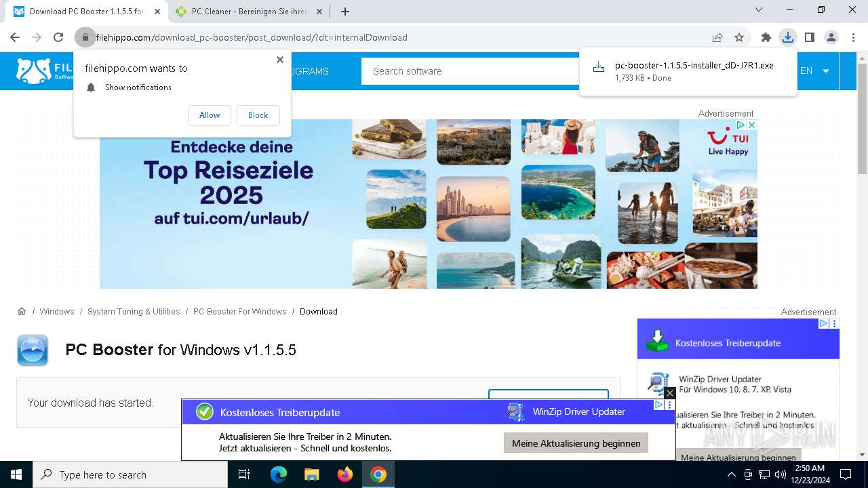Launch Microsoft Edge from taskbar

pos(279,474)
